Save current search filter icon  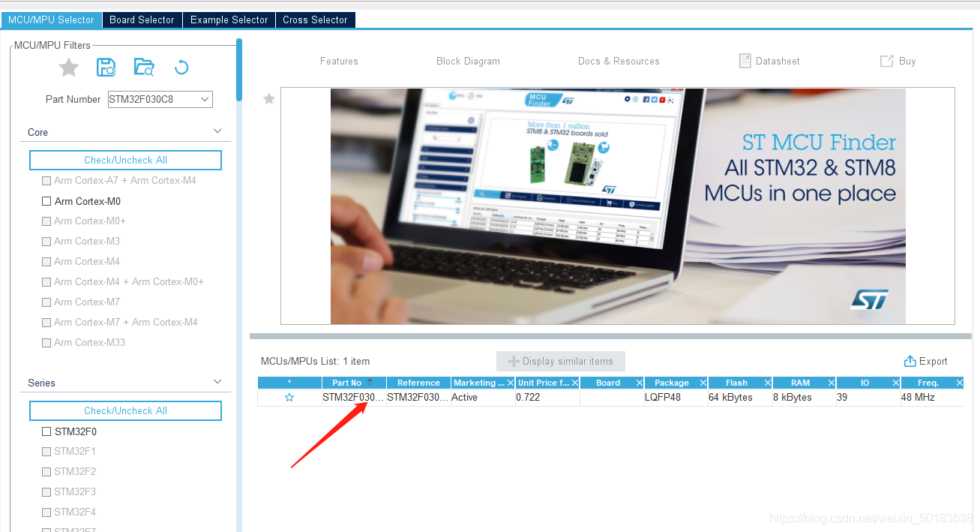tap(106, 68)
